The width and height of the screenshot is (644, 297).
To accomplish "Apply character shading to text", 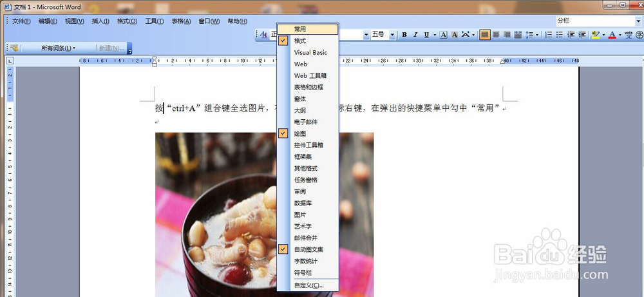I will tap(454, 35).
